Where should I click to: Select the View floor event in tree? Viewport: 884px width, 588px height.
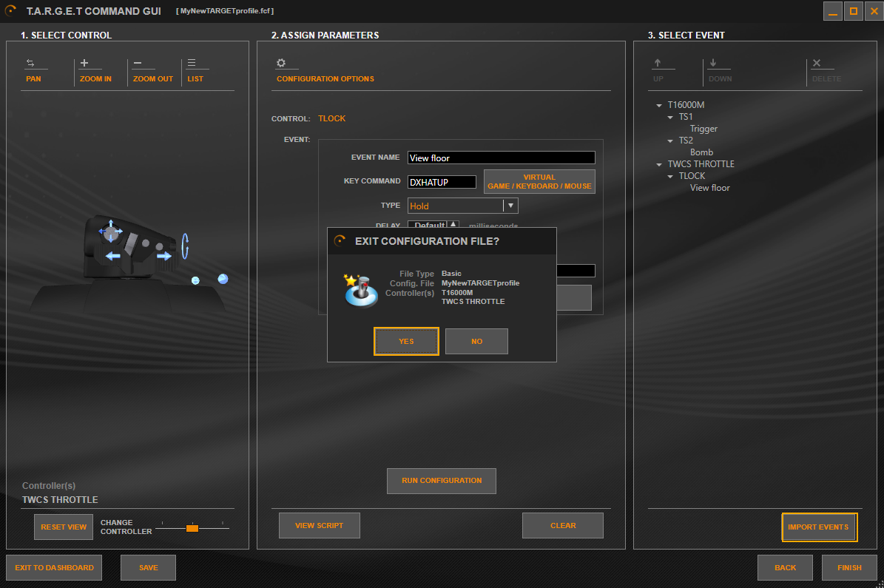pos(709,188)
